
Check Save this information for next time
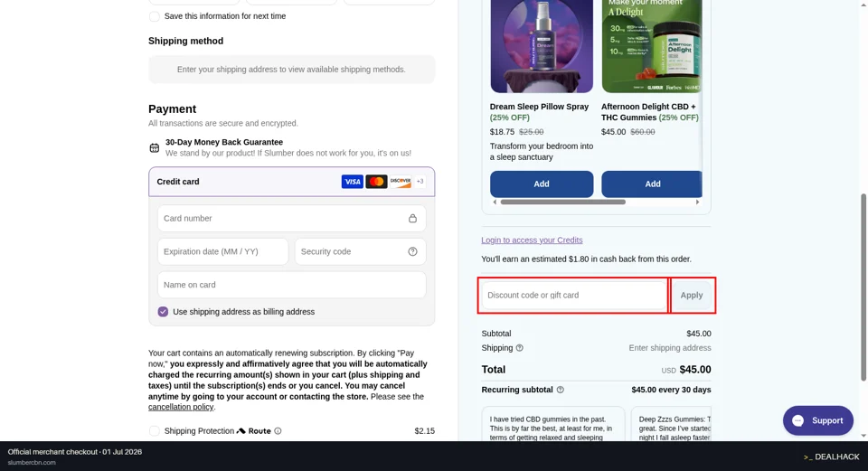[x=155, y=16]
